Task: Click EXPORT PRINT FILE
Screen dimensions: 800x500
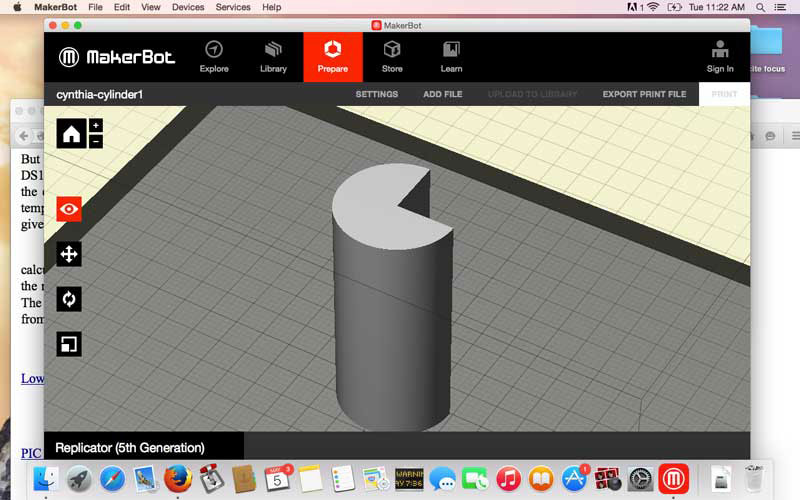Action: pos(644,94)
